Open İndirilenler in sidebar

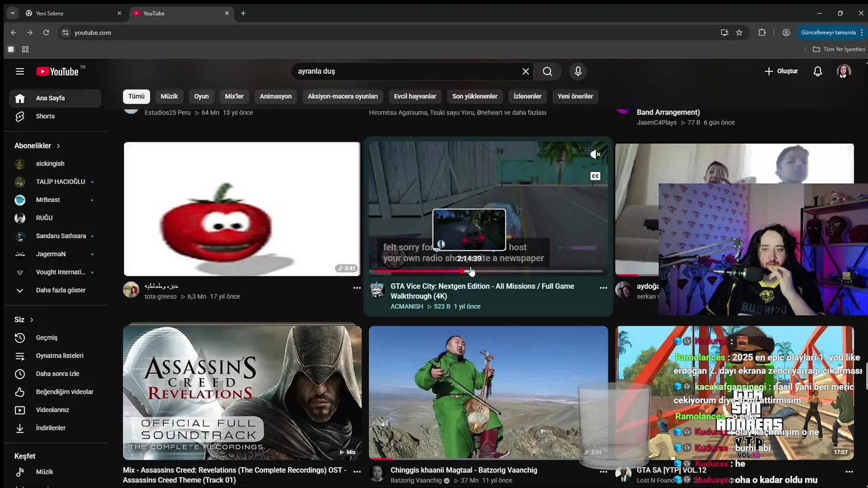point(55,428)
